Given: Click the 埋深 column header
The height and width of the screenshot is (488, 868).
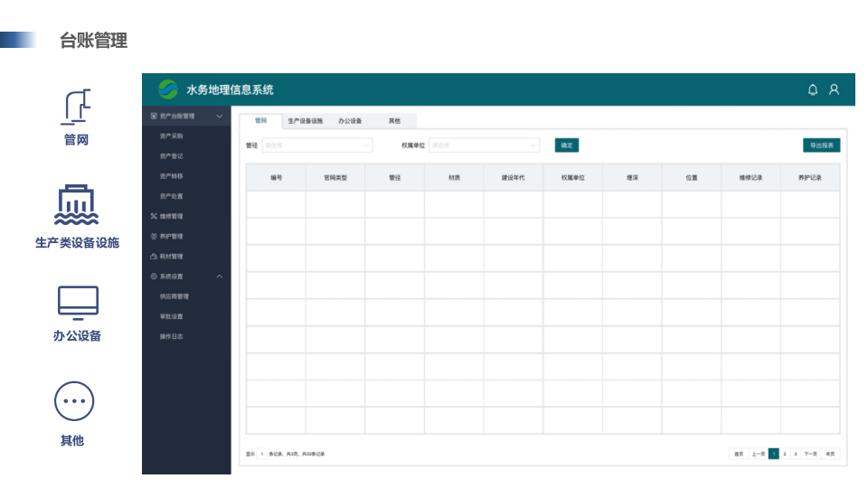Looking at the screenshot, I should [632, 178].
